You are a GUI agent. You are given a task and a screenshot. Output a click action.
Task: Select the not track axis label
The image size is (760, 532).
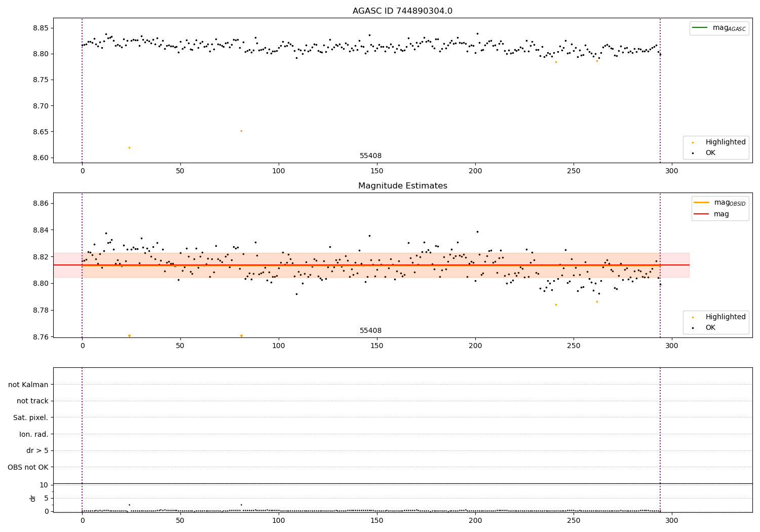coord(32,401)
